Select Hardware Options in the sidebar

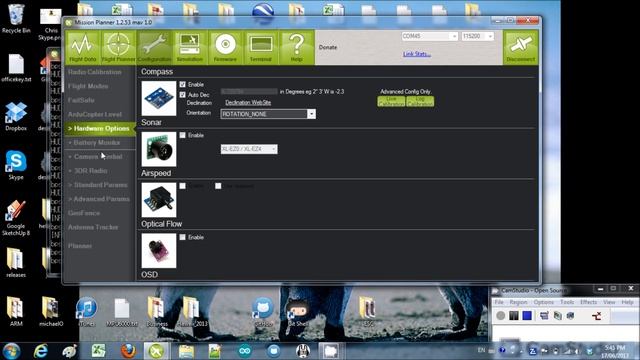point(100,129)
